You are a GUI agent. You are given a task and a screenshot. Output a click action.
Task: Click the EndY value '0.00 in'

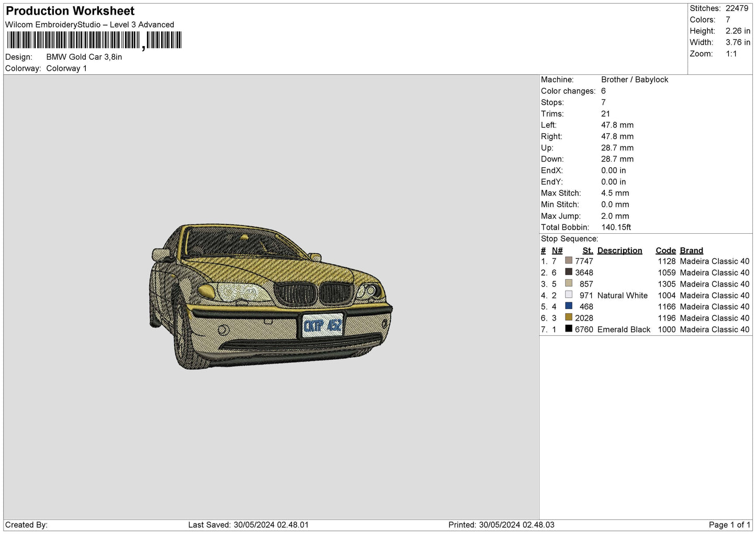click(614, 182)
